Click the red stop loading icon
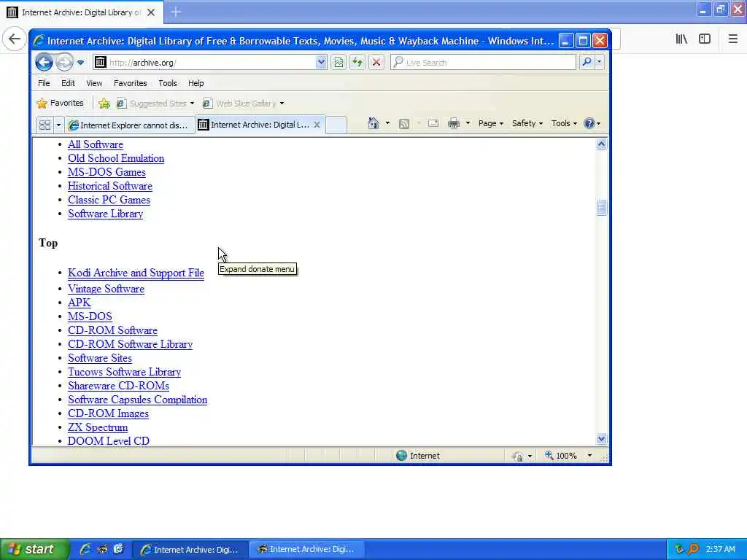The image size is (747, 560). click(376, 63)
